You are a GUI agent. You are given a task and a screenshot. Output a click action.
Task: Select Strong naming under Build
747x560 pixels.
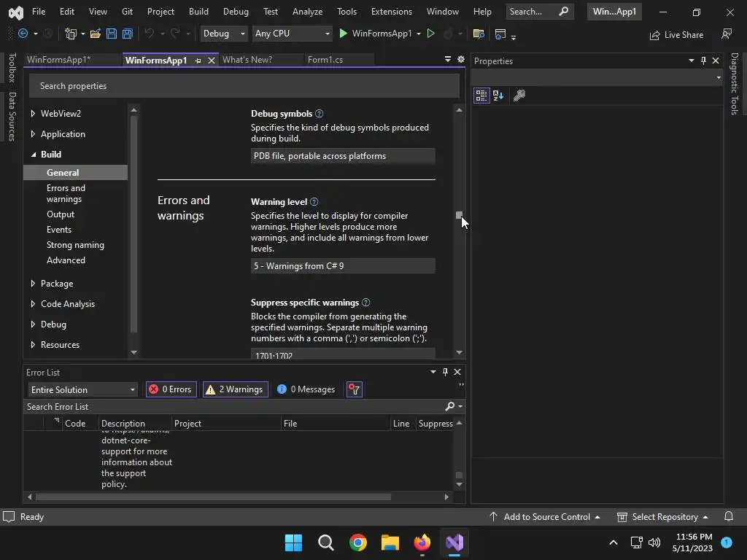(75, 245)
